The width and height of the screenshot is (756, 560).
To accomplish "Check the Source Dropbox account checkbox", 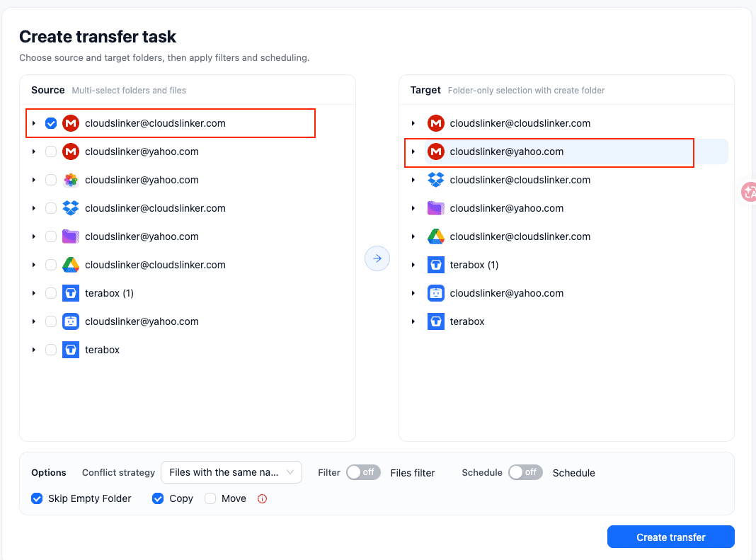I will tap(51, 208).
